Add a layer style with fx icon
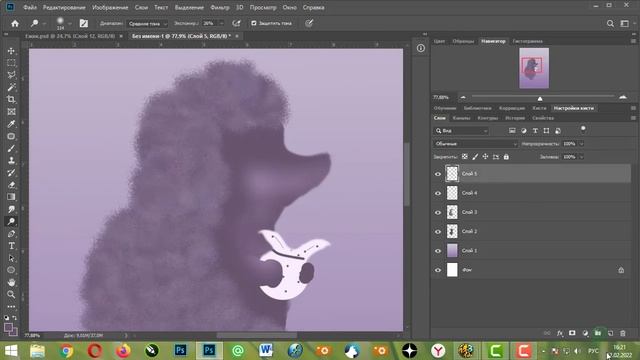The height and width of the screenshot is (360, 640). pos(560,333)
